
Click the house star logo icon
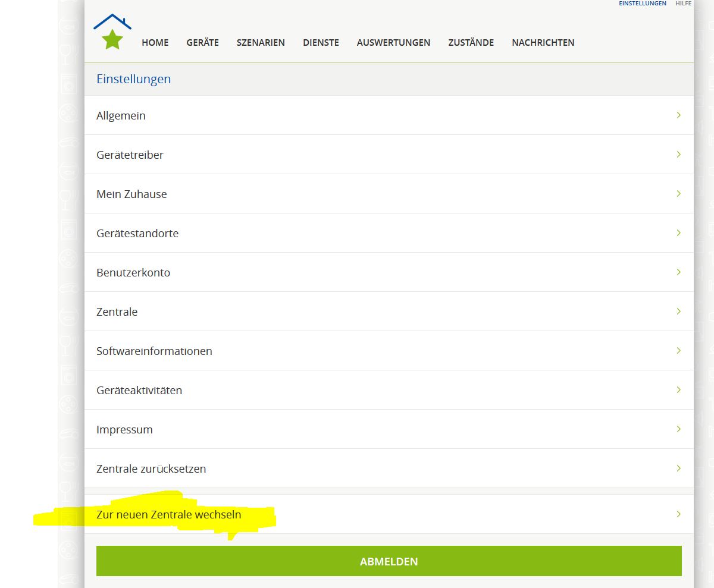click(112, 32)
